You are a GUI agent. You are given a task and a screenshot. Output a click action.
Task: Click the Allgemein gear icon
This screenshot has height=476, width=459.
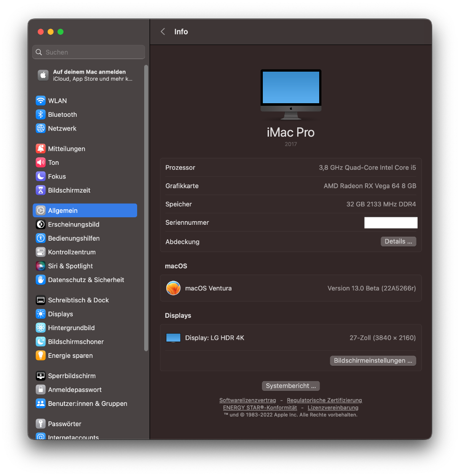tap(41, 210)
